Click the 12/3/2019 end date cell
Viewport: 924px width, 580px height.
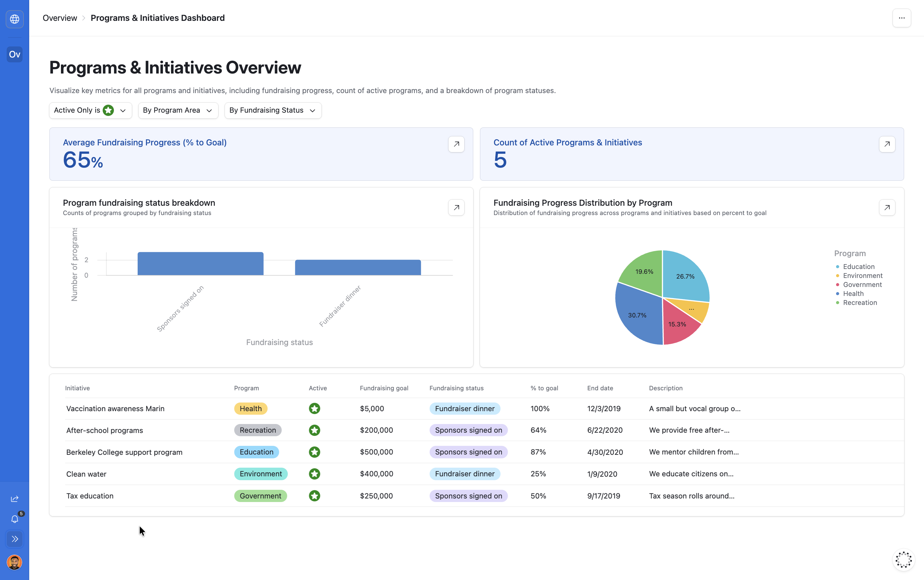pyautogui.click(x=603, y=409)
